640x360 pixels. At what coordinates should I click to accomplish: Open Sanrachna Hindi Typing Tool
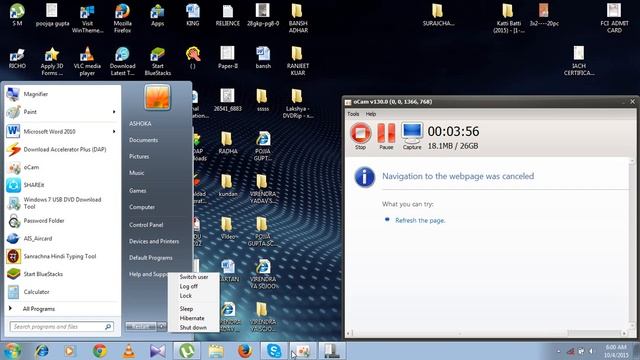pos(61,256)
